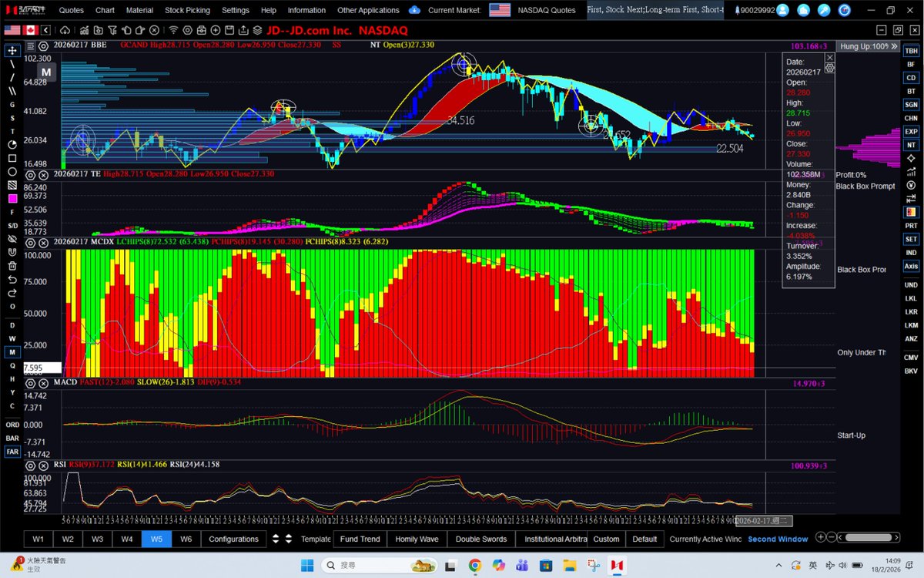The image size is (924, 578).
Task: Toggle the NT indicator button
Action: coord(911,145)
